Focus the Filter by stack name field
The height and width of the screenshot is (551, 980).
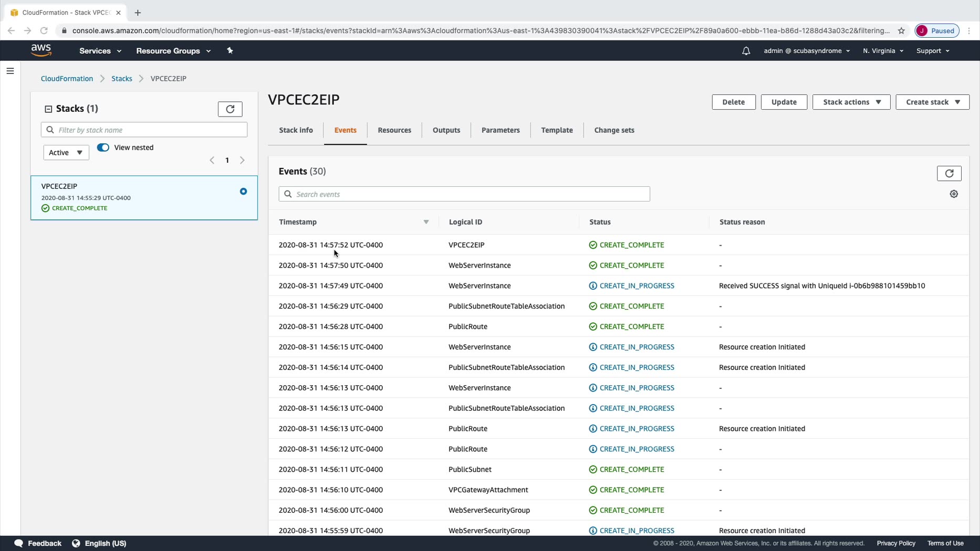click(x=144, y=130)
